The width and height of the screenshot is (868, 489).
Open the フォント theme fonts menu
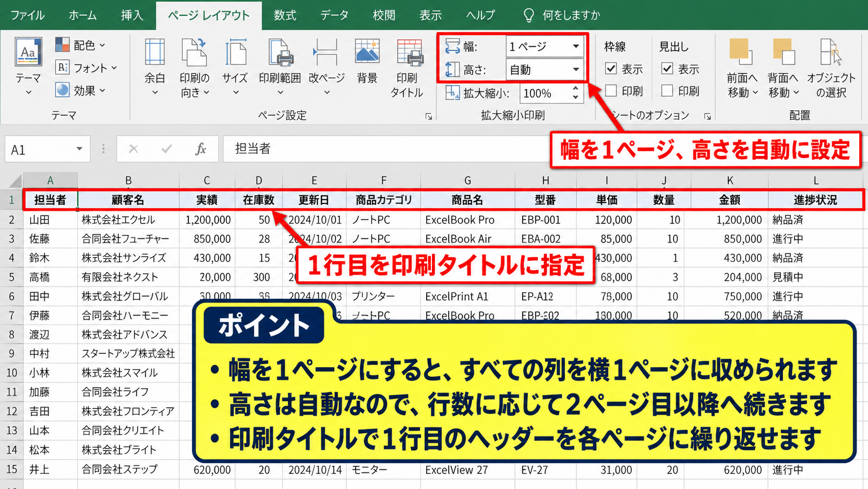pyautogui.click(x=86, y=68)
